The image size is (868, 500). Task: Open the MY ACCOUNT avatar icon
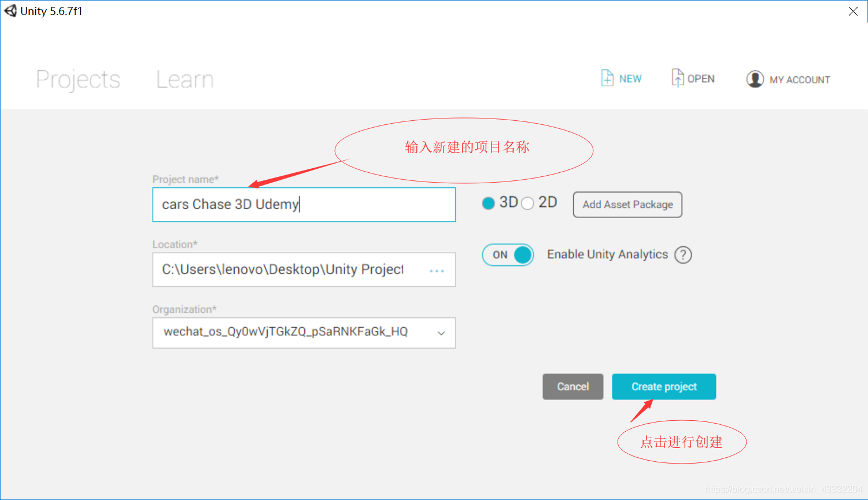coord(755,79)
